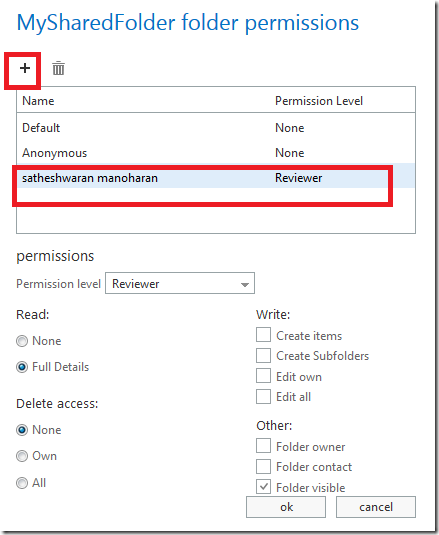
Task: Enable Create items checkbox
Action: (263, 335)
